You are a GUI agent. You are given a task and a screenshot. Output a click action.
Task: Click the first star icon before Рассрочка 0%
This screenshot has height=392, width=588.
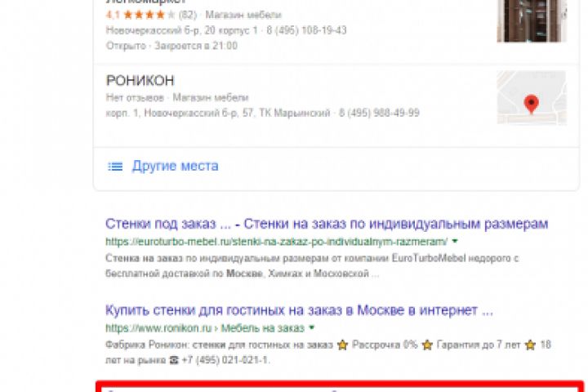tap(342, 345)
